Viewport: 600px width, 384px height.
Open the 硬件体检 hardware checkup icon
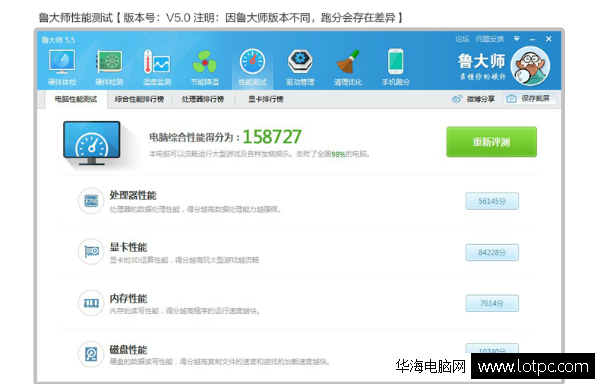tap(62, 62)
